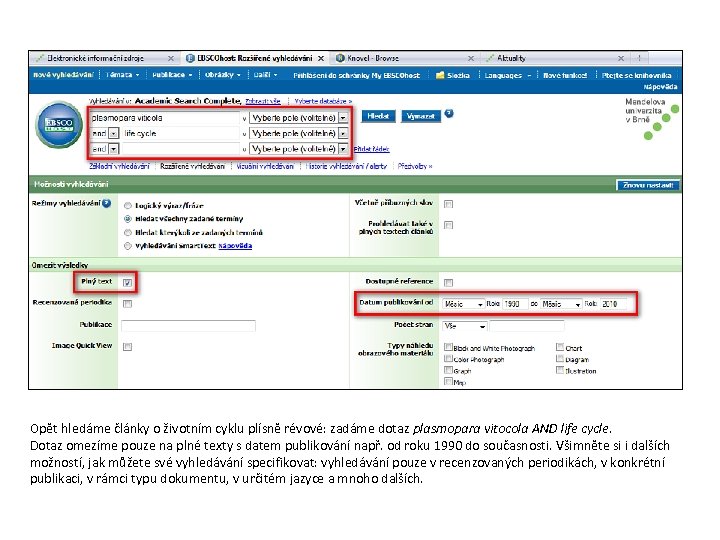Click the help icon beside Režimy vyhledávání
This screenshot has height=540, width=720.
107,203
